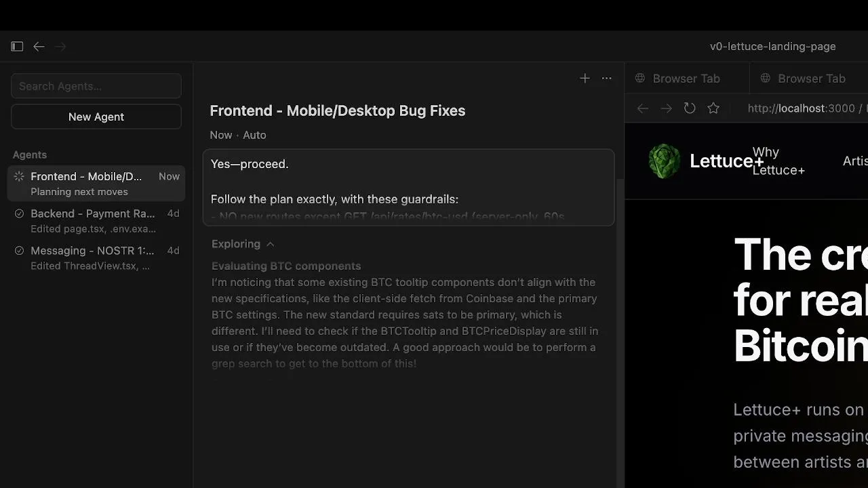This screenshot has width=868, height=488.
Task: Click the browser back arrow
Action: point(643,108)
